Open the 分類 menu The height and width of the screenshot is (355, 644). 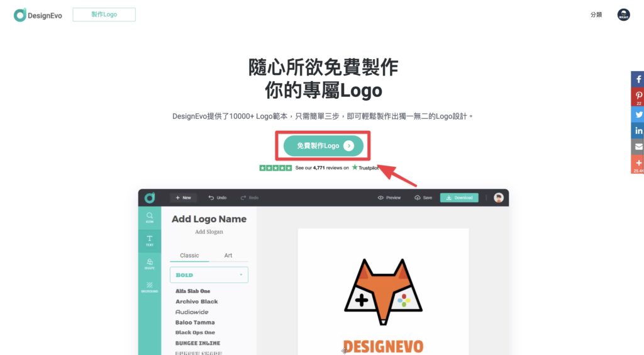596,14
